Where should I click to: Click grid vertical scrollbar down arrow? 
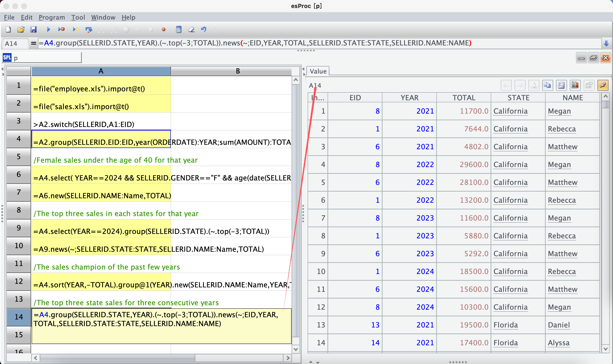(x=296, y=349)
